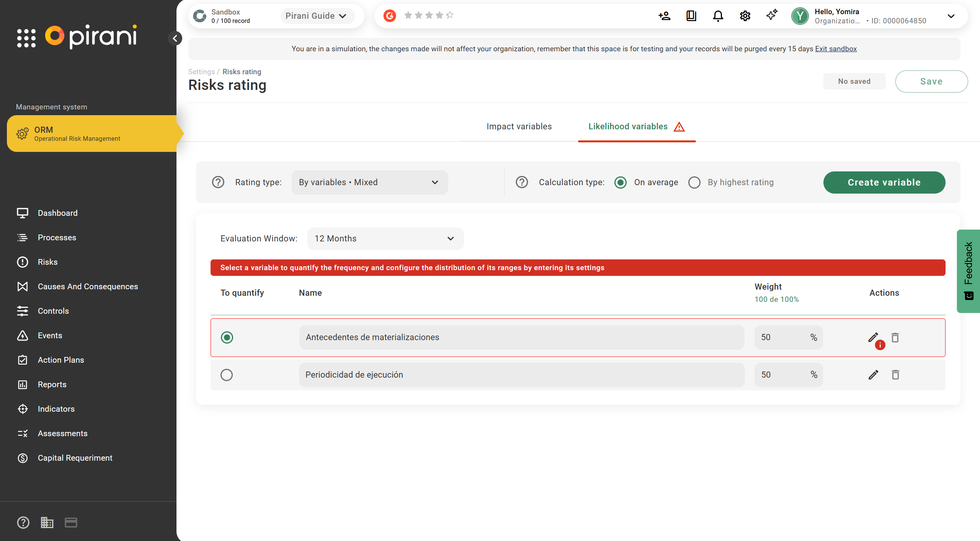Click Rating type help question icon
This screenshot has height=541, width=980.
click(218, 182)
